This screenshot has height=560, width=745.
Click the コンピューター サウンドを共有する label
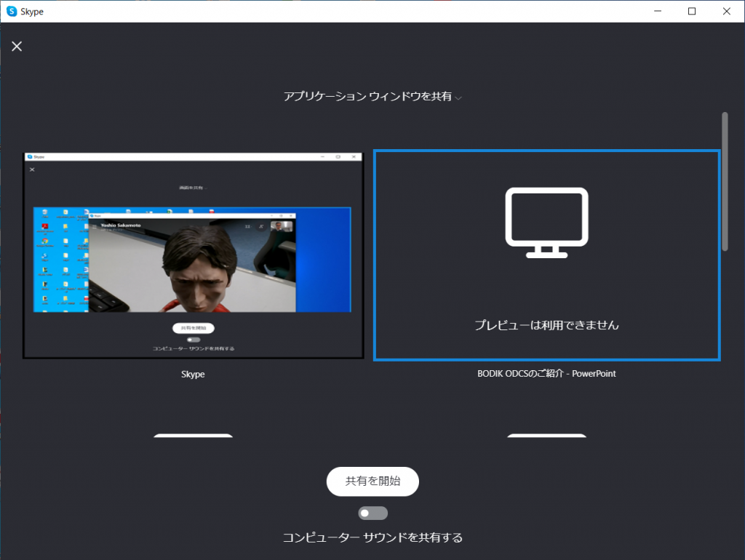[372, 537]
